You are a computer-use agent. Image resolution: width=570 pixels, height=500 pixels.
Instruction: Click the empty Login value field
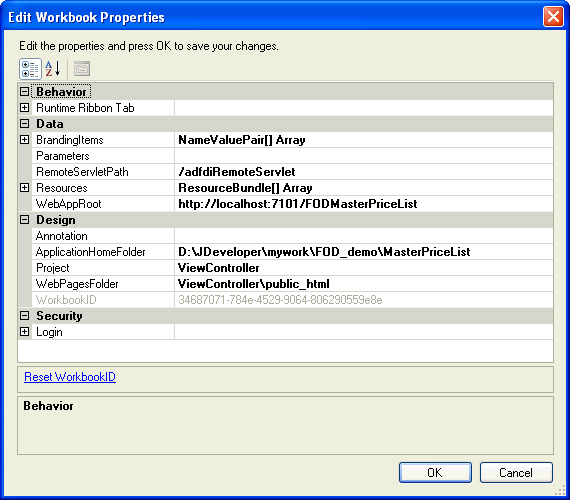(364, 332)
